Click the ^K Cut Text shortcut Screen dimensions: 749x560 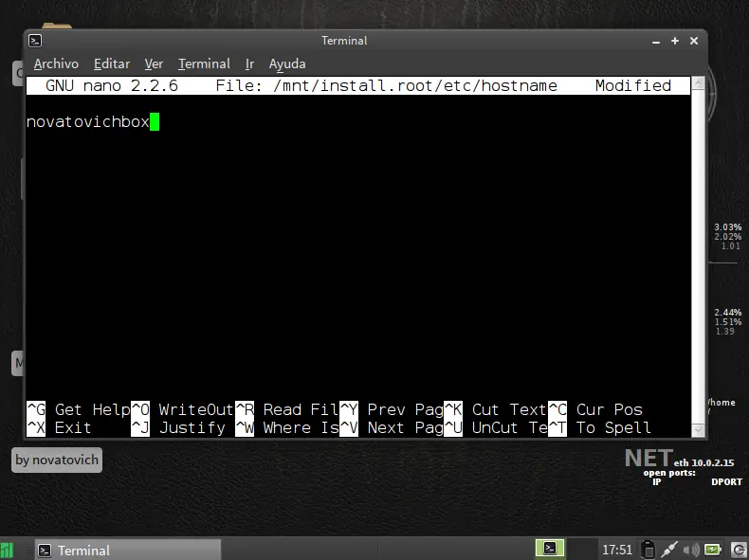496,409
